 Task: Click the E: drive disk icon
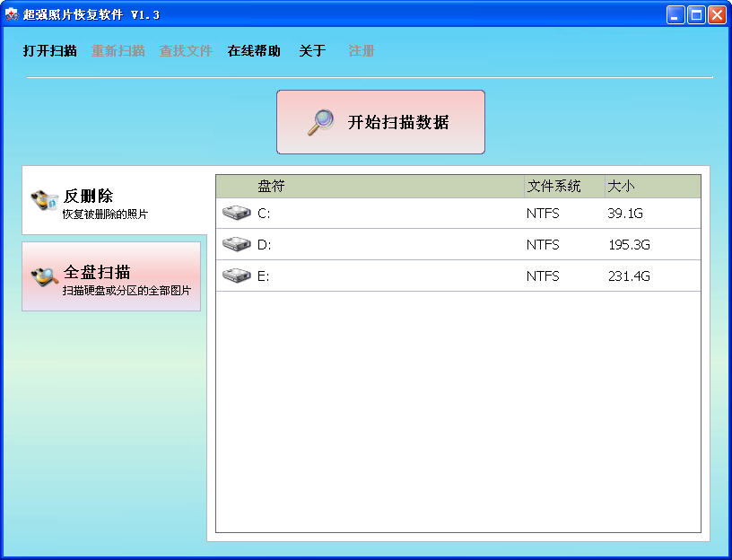[x=236, y=276]
